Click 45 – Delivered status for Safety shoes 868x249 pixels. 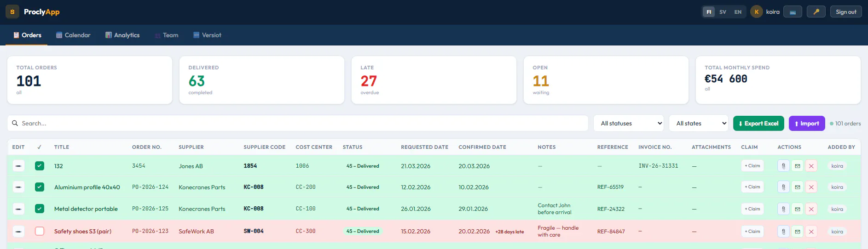pyautogui.click(x=363, y=232)
